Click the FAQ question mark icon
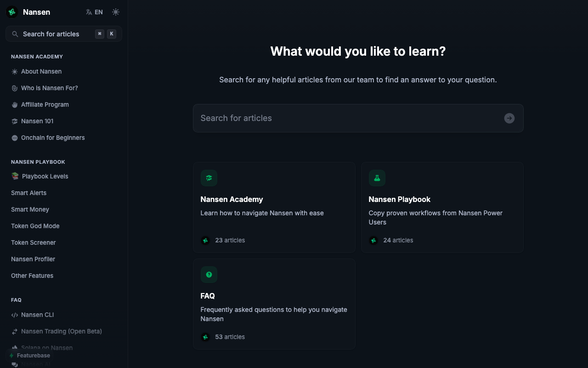This screenshot has width=588, height=368. [209, 275]
